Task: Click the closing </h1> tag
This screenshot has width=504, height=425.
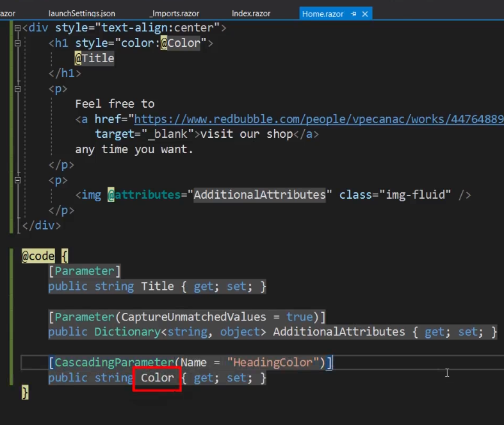Action: click(x=65, y=73)
